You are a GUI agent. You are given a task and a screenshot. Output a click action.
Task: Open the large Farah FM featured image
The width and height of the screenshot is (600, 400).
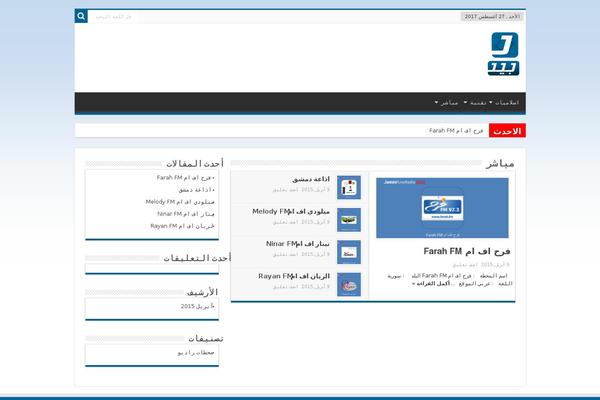(442, 208)
